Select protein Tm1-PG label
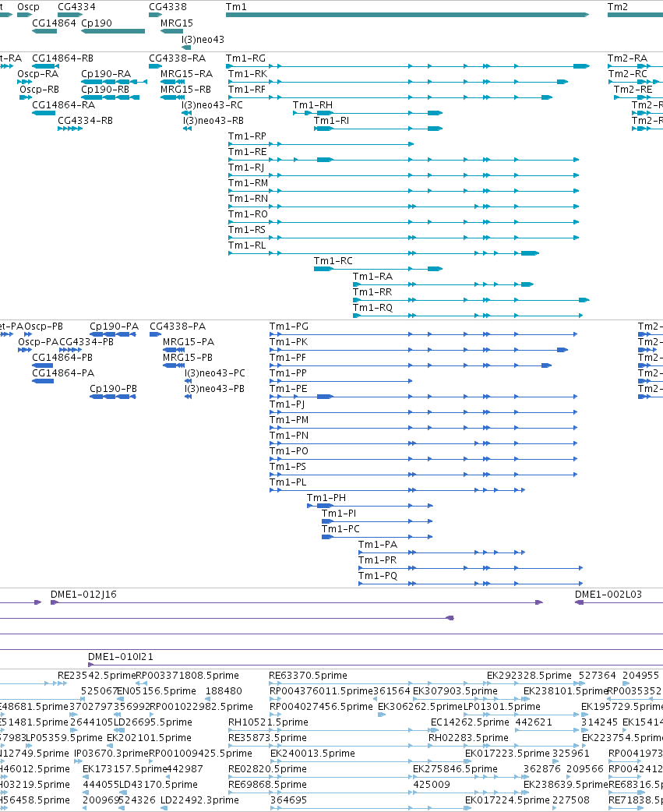This screenshot has width=663, height=812. [x=289, y=327]
